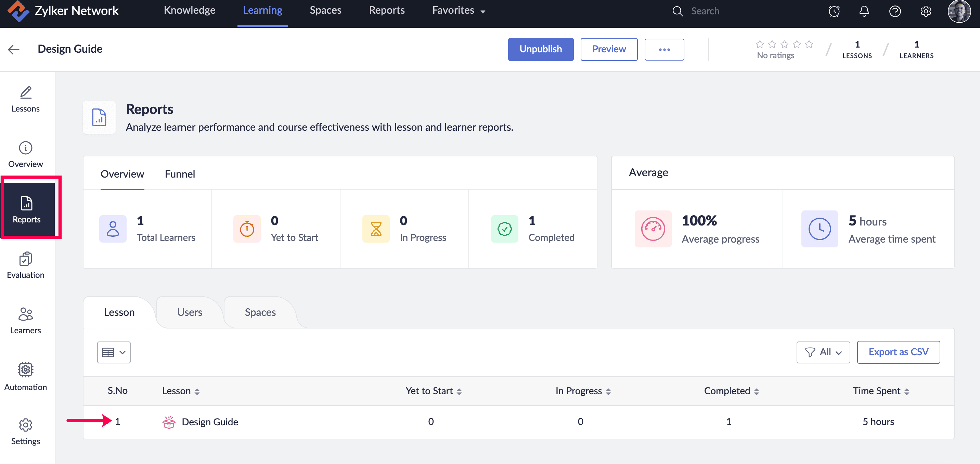Go back using the left arrow

pyautogui.click(x=14, y=49)
